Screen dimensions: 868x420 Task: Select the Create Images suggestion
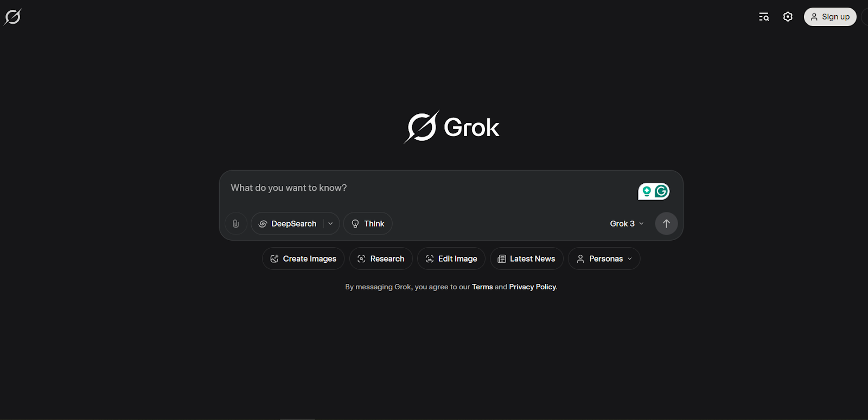(x=303, y=259)
